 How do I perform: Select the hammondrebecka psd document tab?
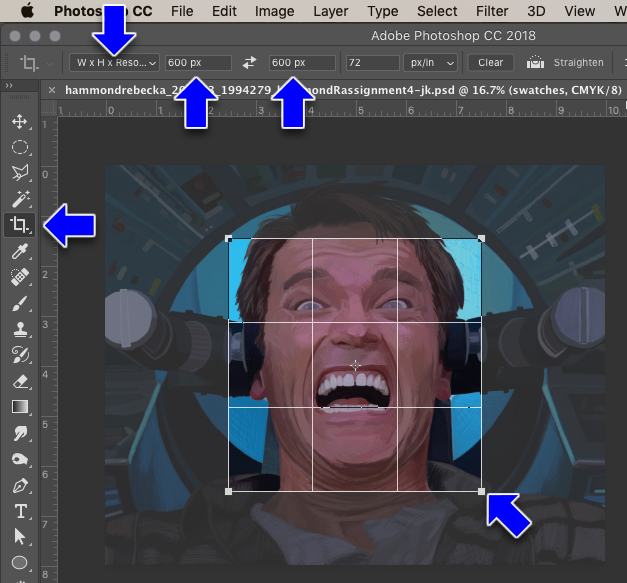pos(343,90)
